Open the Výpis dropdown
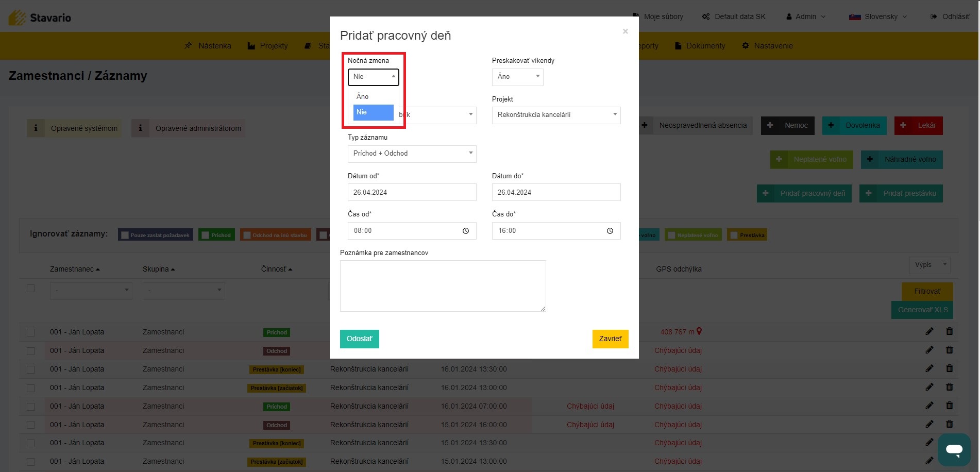 tap(930, 265)
